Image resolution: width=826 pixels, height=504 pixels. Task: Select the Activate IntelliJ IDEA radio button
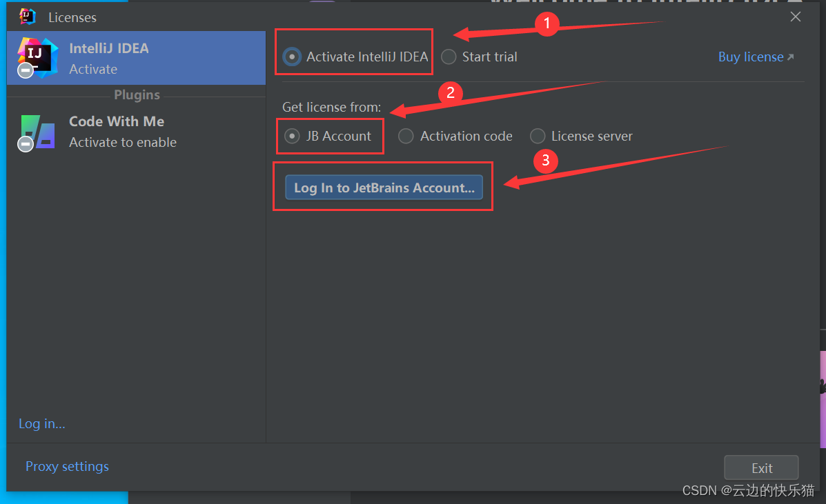click(292, 57)
